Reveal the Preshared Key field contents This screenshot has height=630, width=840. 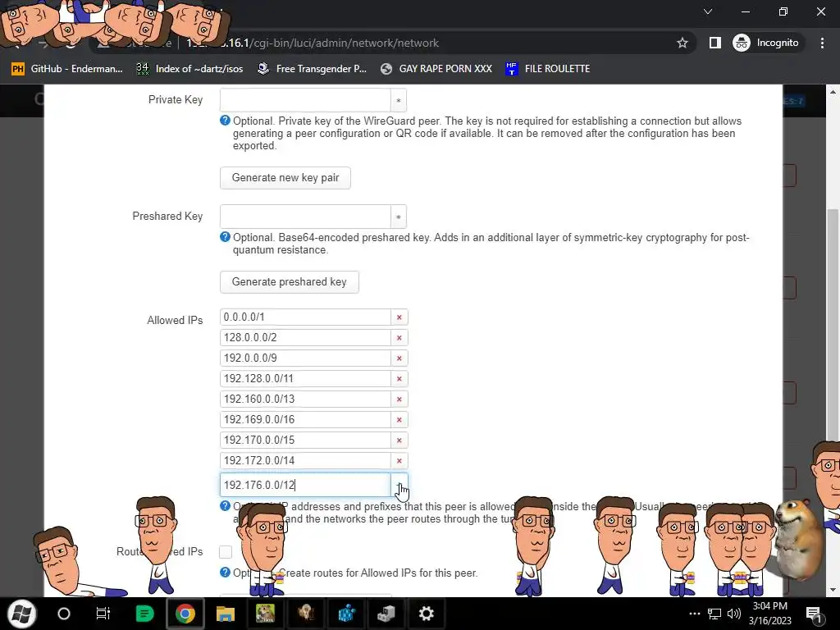(398, 217)
